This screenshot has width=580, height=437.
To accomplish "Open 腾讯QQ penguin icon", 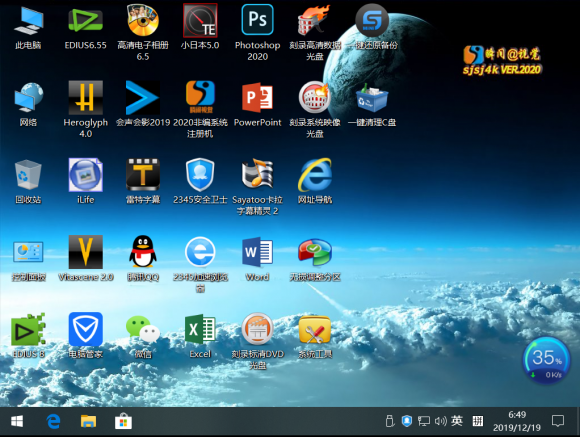I will pyautogui.click(x=143, y=252).
